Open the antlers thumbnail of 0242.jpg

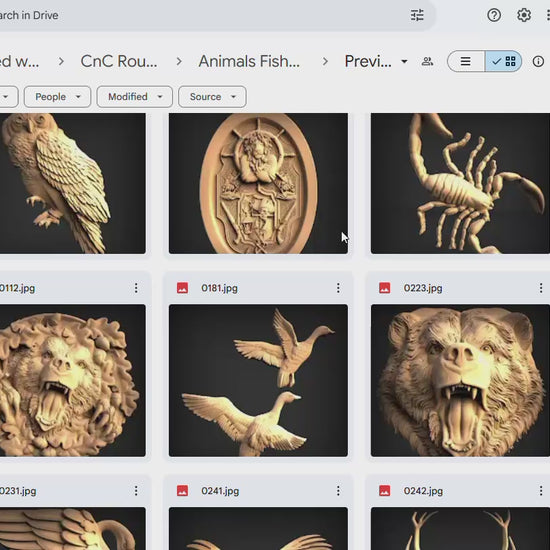tap(460, 528)
